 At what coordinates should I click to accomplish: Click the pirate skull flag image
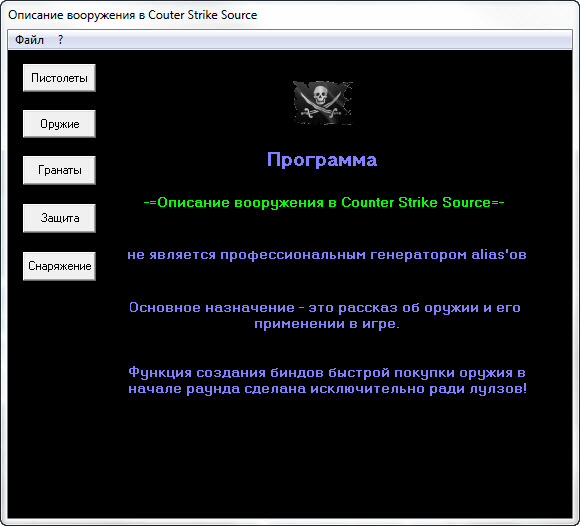click(x=323, y=103)
